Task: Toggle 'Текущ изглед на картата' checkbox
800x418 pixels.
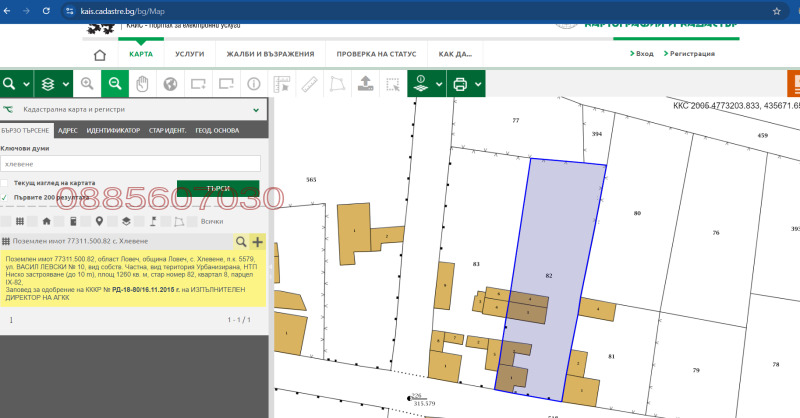Action: pyautogui.click(x=5, y=184)
